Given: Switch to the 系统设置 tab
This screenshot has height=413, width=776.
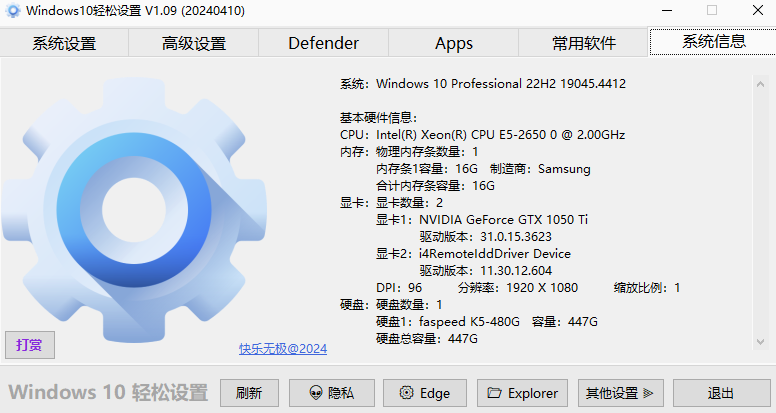Looking at the screenshot, I should [x=64, y=43].
